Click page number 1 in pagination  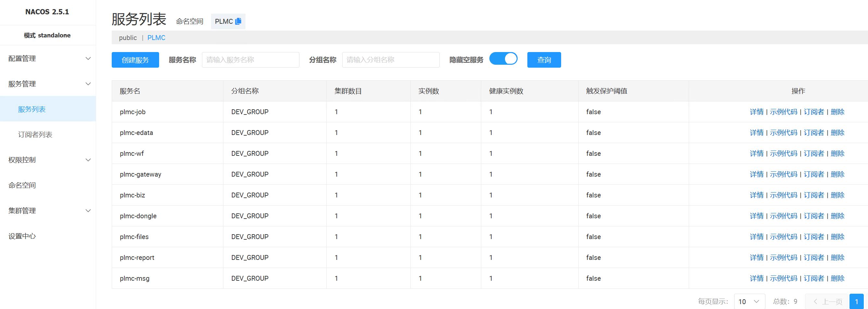coord(856,302)
